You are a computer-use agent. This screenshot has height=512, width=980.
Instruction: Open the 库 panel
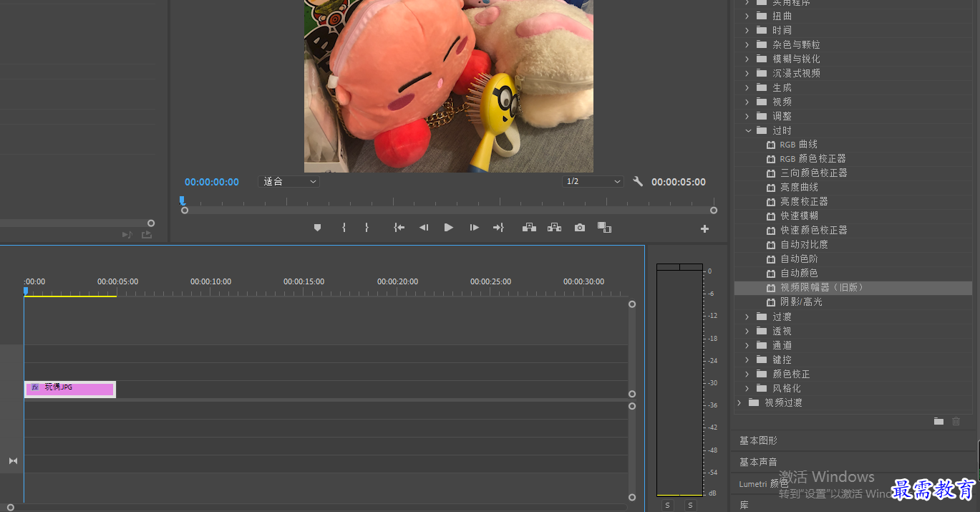[x=744, y=505]
